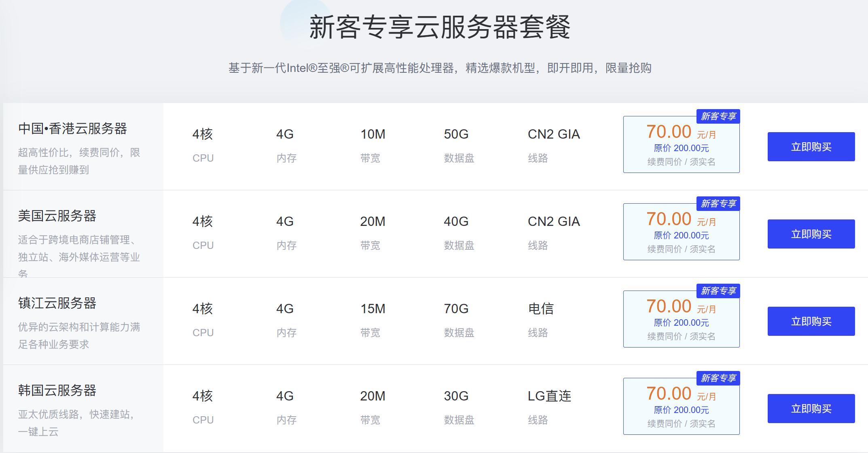
Task: Click 70.00 price in Hong Kong row
Action: 669,132
